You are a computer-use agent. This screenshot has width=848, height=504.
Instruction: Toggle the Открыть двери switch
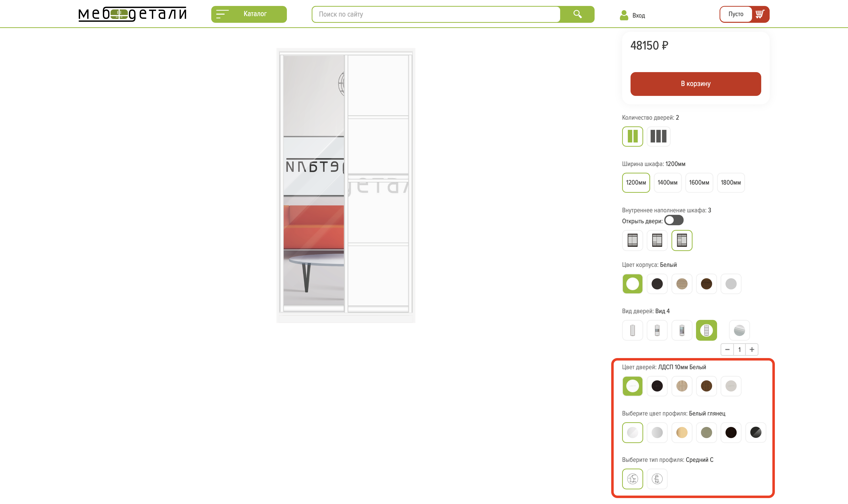pyautogui.click(x=674, y=220)
